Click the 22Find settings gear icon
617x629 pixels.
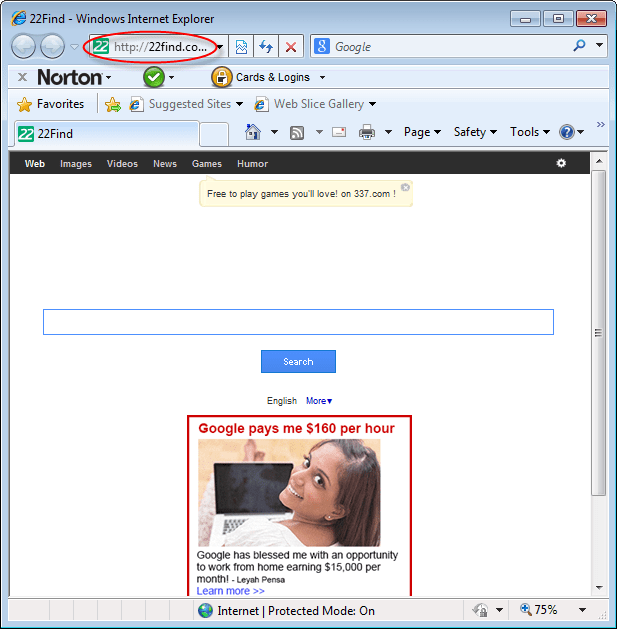point(561,163)
